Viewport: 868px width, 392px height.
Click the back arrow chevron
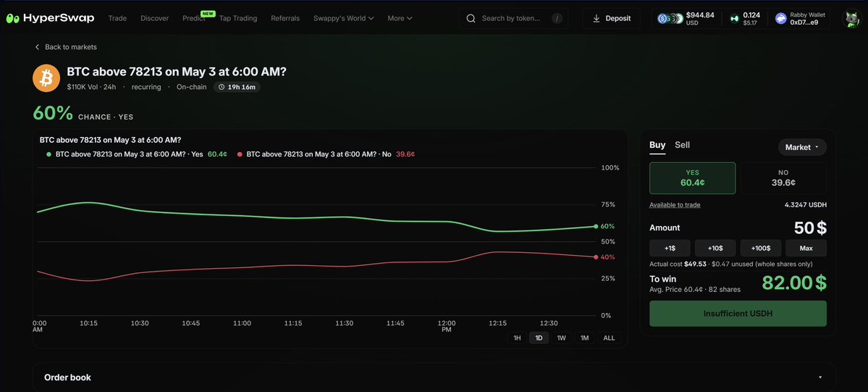tap(37, 47)
